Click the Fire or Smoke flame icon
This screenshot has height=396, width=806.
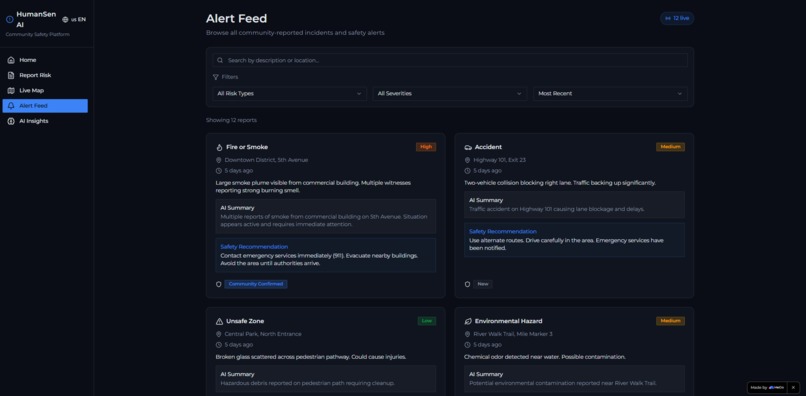pos(219,147)
